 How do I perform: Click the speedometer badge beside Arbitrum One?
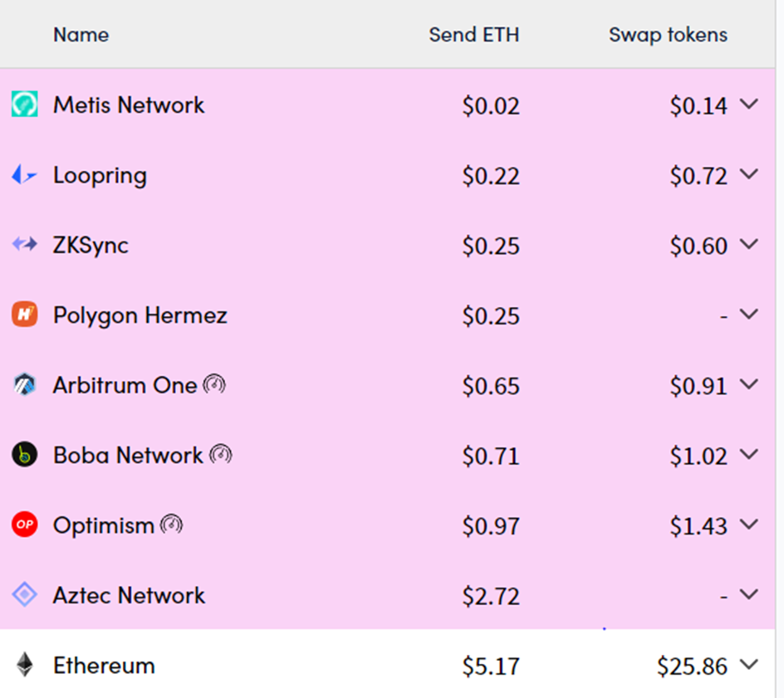tap(214, 385)
